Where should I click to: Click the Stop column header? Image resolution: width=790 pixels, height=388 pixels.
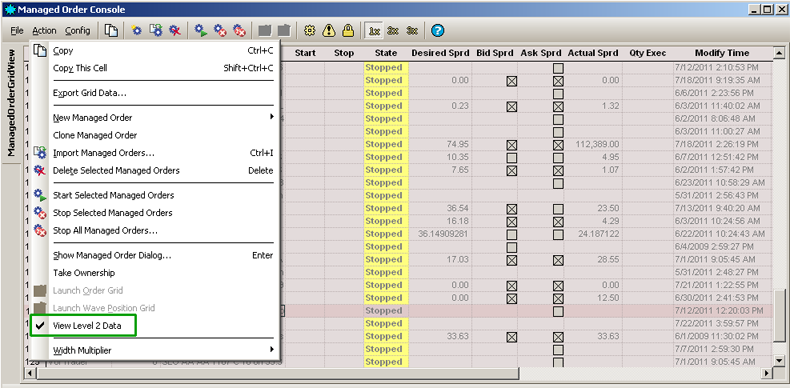344,53
